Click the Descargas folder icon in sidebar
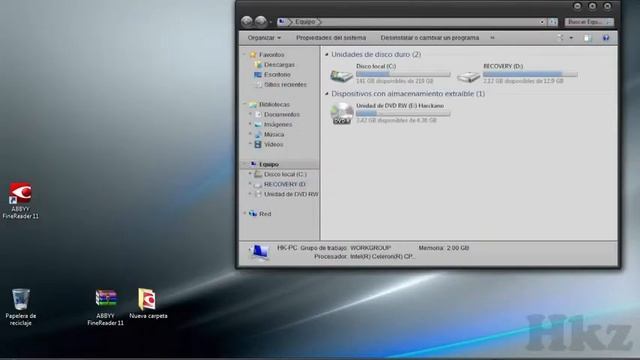 (x=258, y=64)
